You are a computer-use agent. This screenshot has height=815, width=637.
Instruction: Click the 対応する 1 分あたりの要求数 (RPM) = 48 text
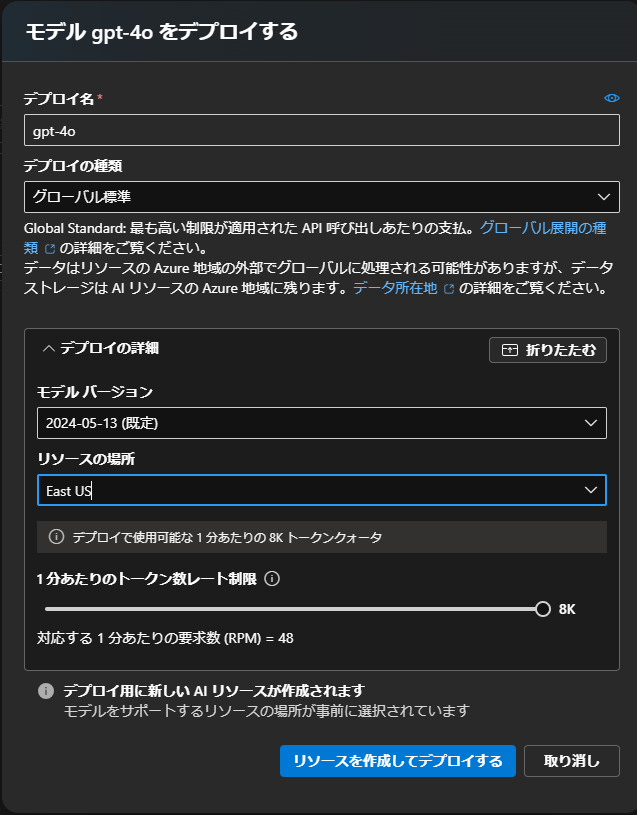[x=165, y=638]
